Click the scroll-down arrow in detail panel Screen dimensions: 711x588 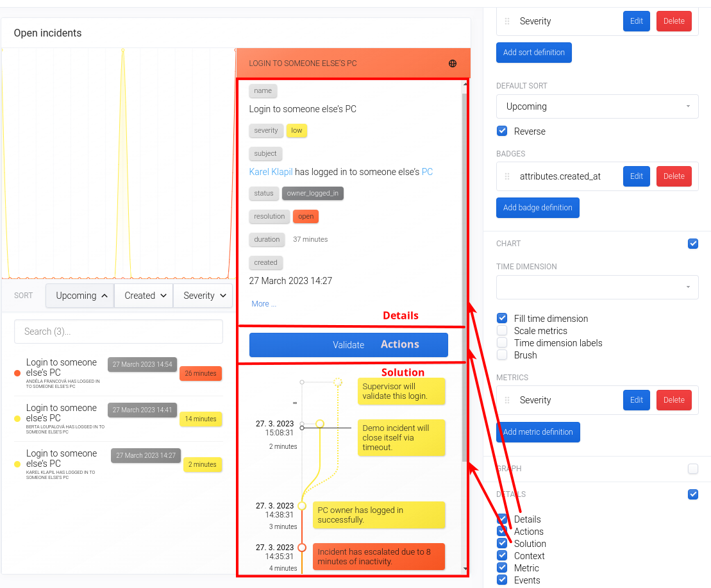click(465, 569)
